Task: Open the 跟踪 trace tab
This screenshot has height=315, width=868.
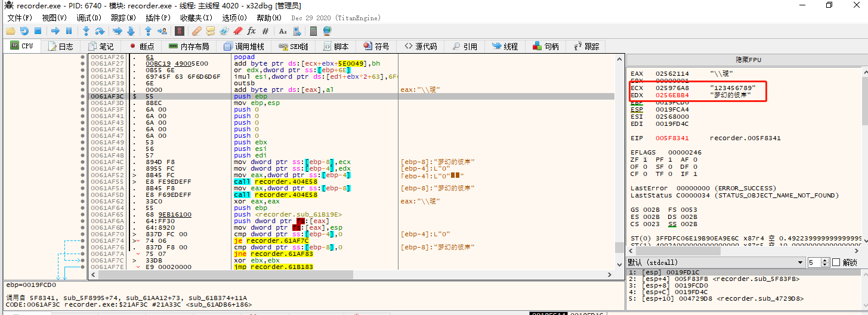Action: pos(586,46)
